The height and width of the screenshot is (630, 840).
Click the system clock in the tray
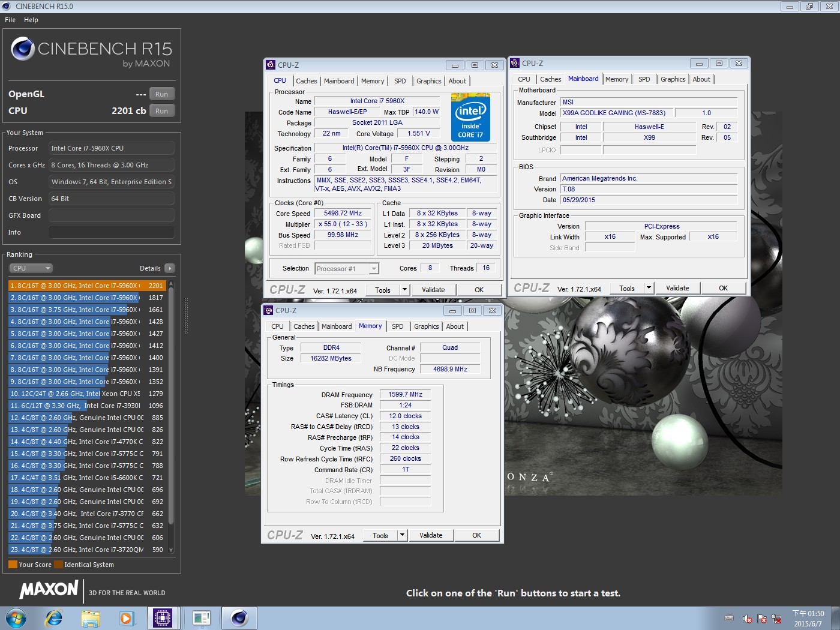coord(808,619)
